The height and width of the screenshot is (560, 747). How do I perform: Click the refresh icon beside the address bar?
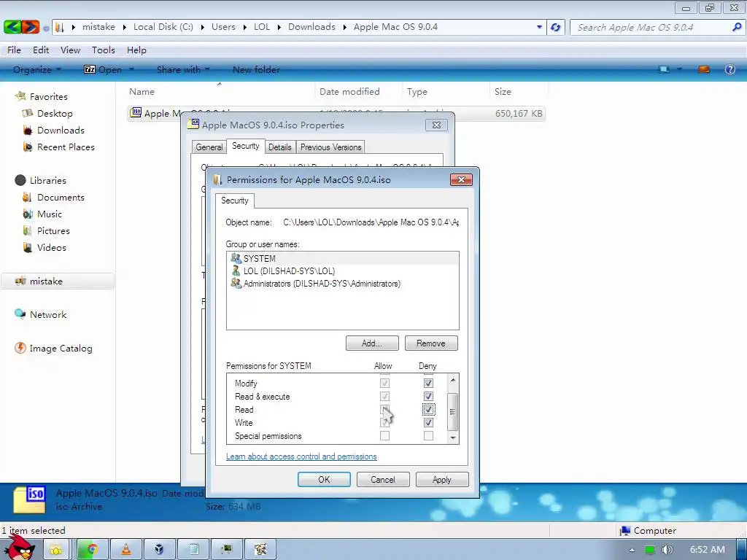[x=555, y=27]
